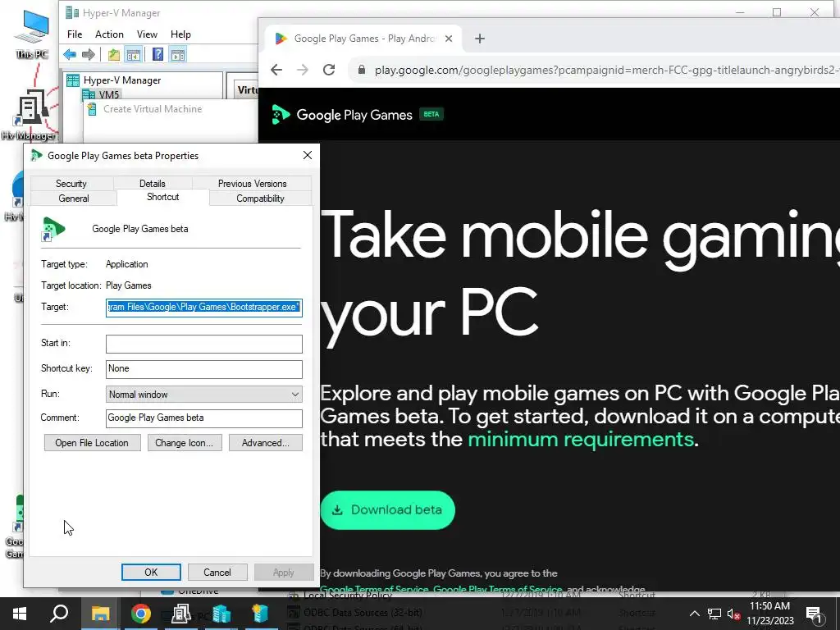Close the Google Play Games beta Properties dialog
Viewport: 840px width, 630px height.
pos(308,155)
